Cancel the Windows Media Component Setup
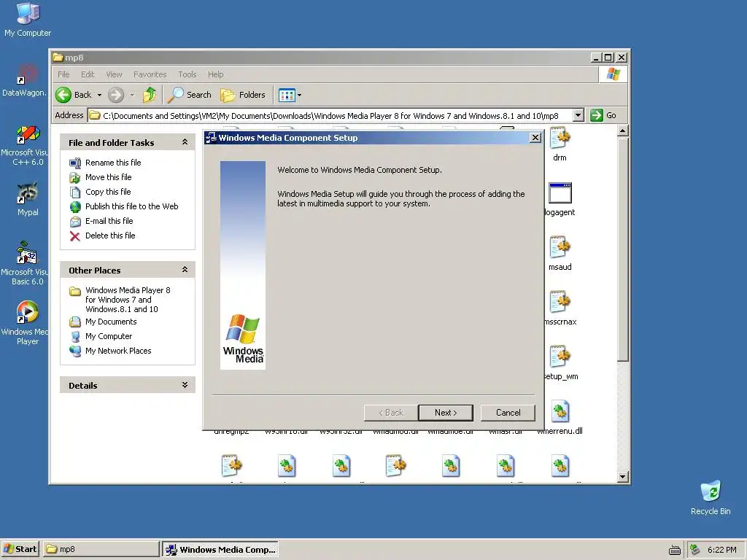 [x=508, y=413]
